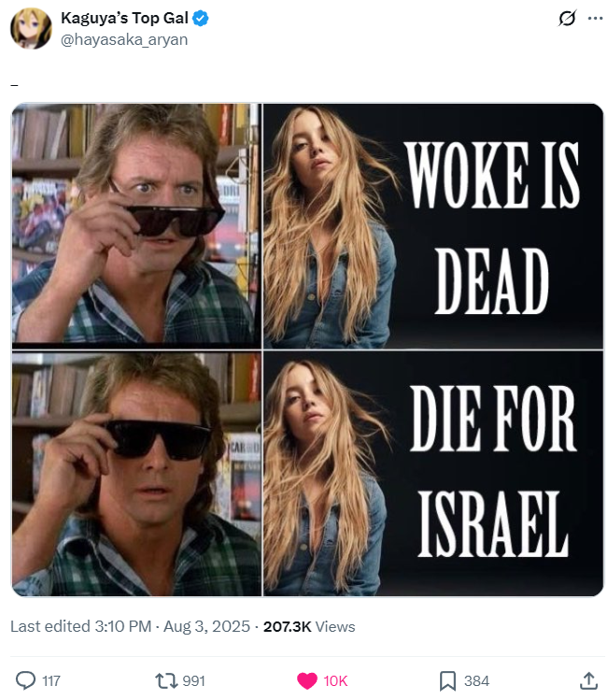
Task: Toggle the bookmark icon
Action: (447, 680)
